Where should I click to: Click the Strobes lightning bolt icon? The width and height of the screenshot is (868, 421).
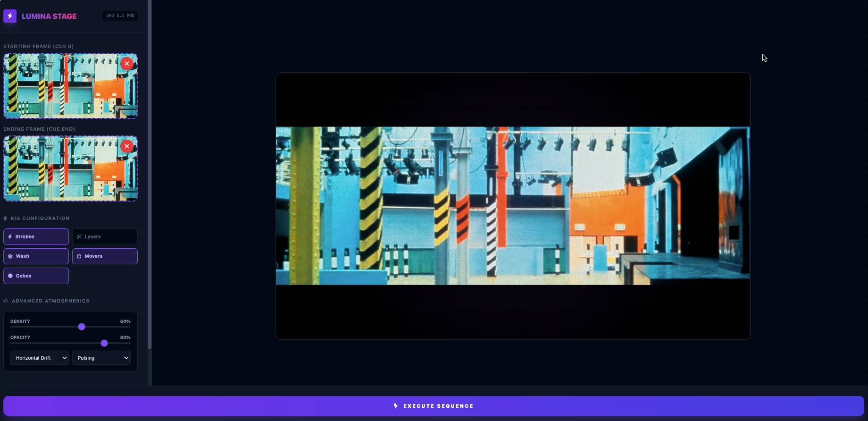pos(10,237)
